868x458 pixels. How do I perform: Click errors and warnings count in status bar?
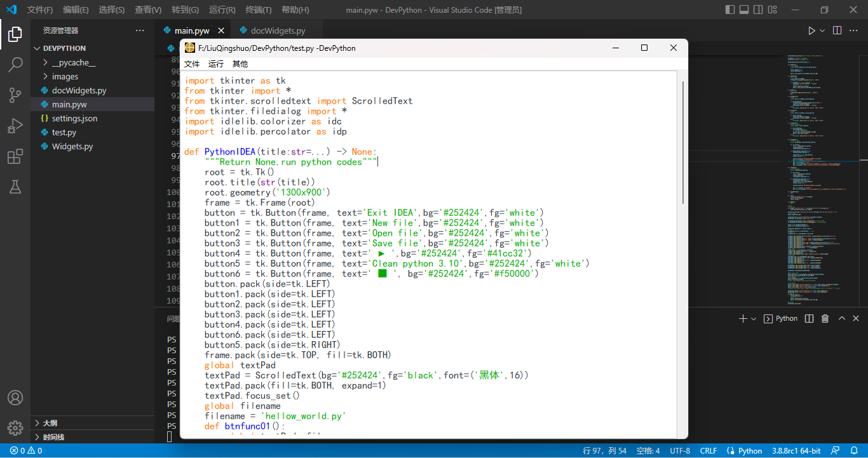(26, 451)
